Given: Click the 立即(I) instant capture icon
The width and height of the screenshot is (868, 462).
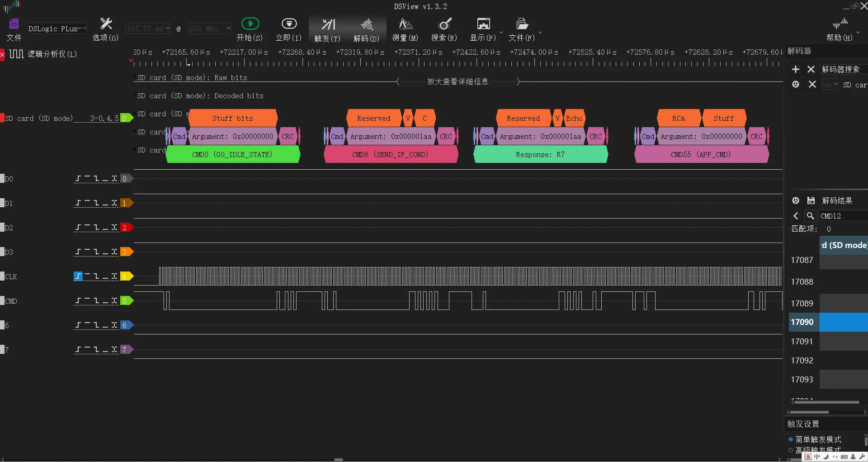Looking at the screenshot, I should coord(288,29).
